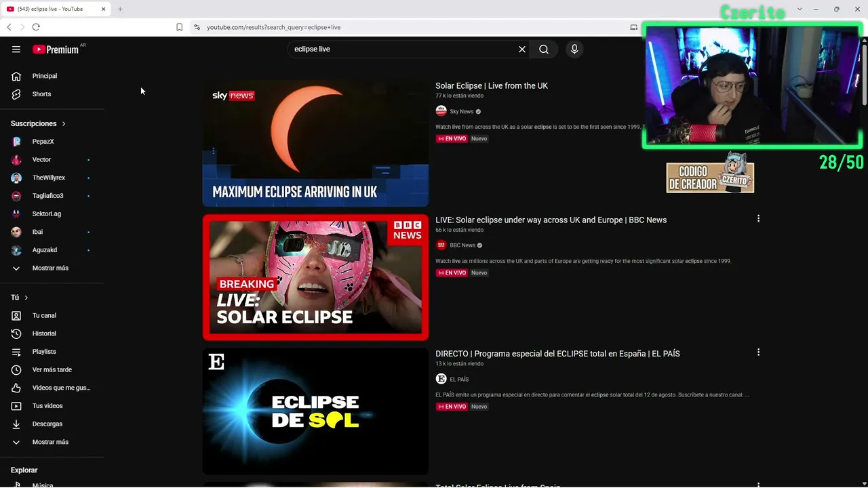The image size is (868, 488).
Task: Click the youtube.com address bar URL
Action: [273, 27]
